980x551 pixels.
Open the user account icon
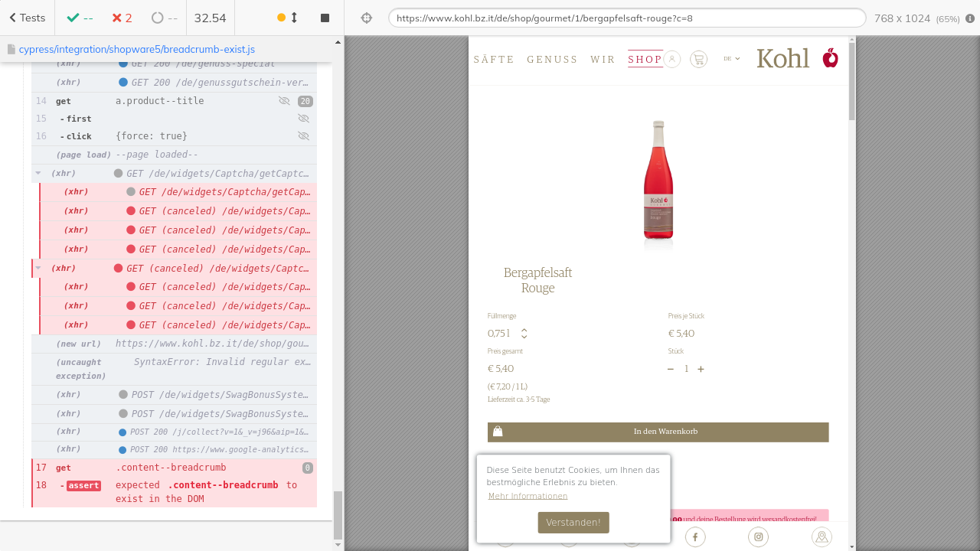point(672,59)
